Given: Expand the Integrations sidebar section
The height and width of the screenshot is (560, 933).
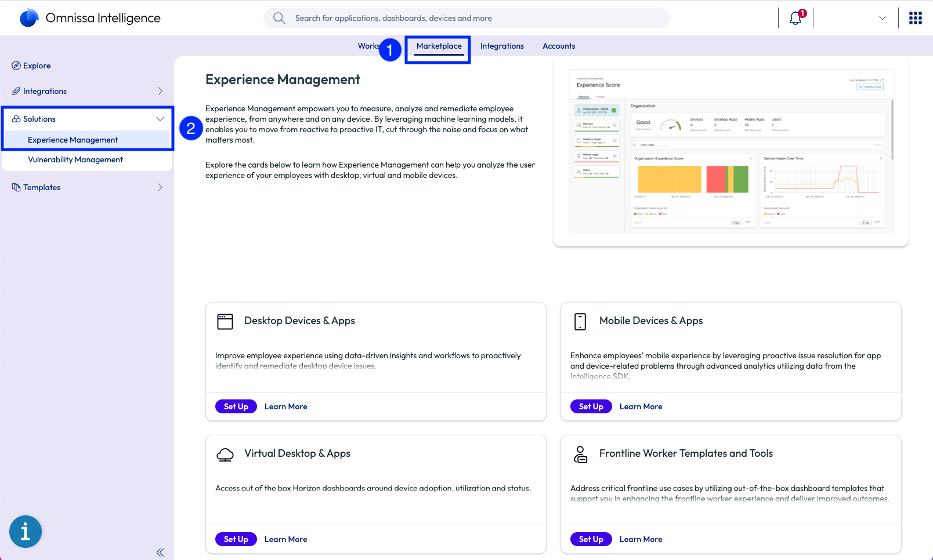Looking at the screenshot, I should [160, 91].
